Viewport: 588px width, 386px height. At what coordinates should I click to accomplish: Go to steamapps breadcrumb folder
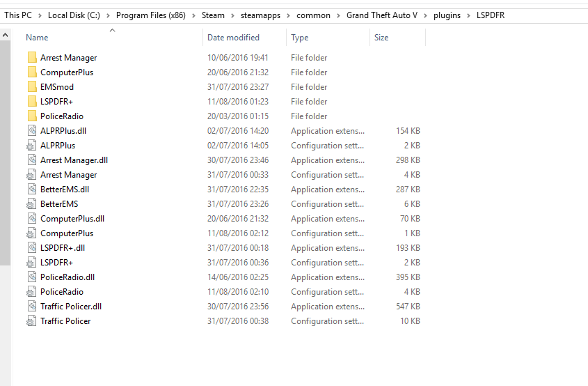[x=260, y=15]
